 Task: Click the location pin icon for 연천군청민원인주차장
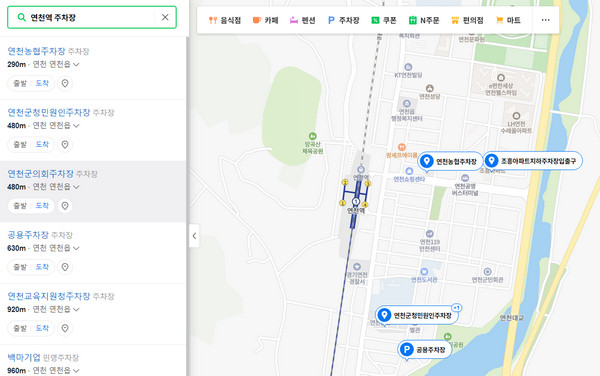65,144
